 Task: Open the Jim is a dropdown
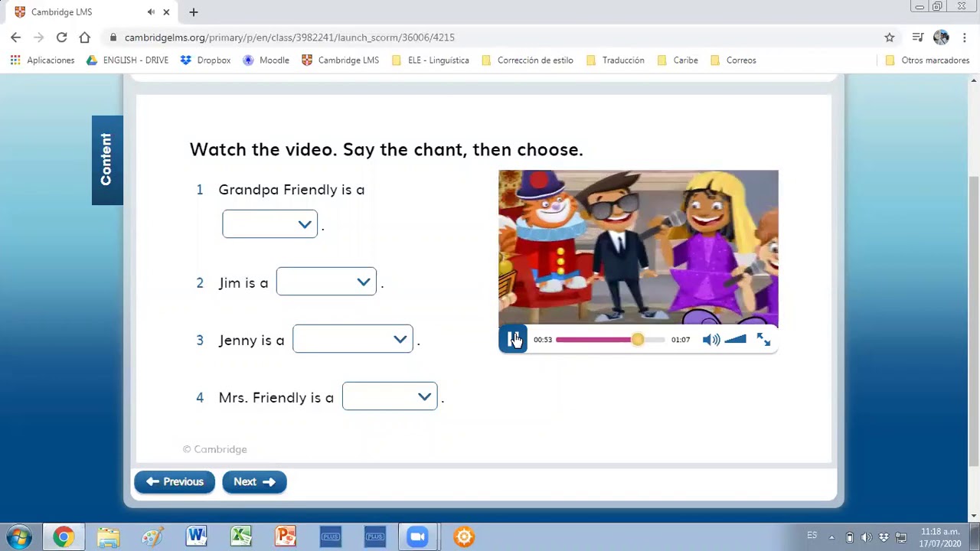326,282
